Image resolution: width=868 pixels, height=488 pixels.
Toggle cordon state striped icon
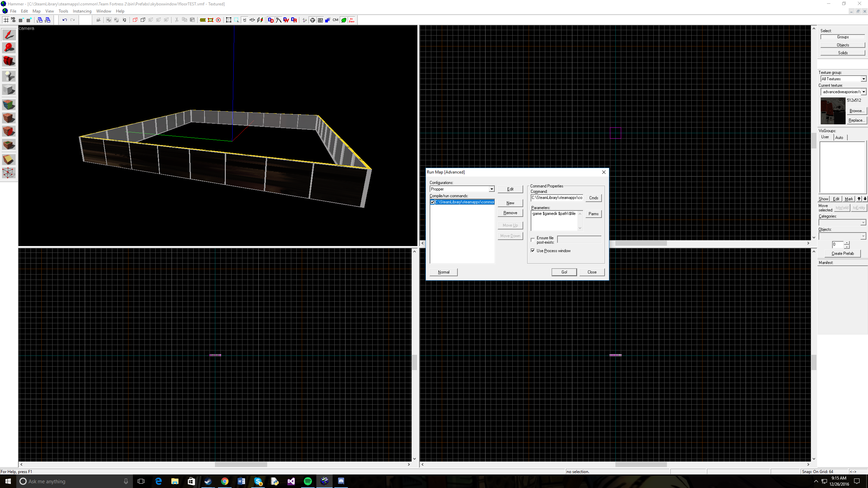[202, 20]
